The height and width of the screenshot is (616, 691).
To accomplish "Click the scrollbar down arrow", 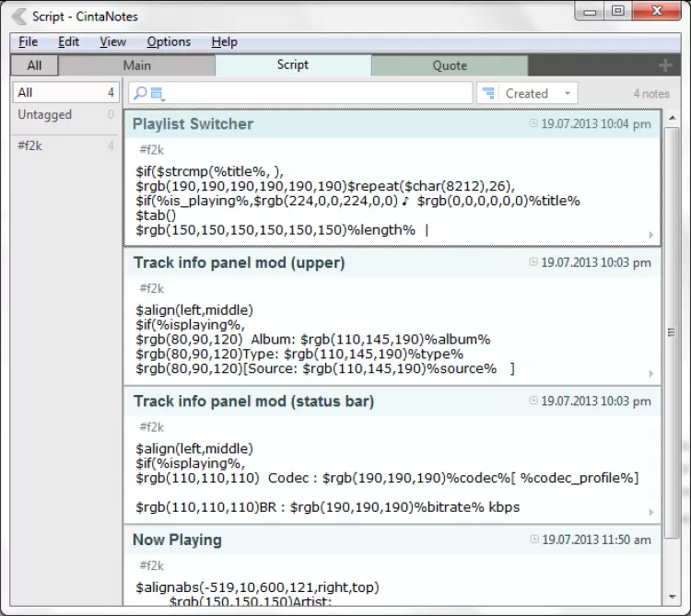I will pos(672,597).
